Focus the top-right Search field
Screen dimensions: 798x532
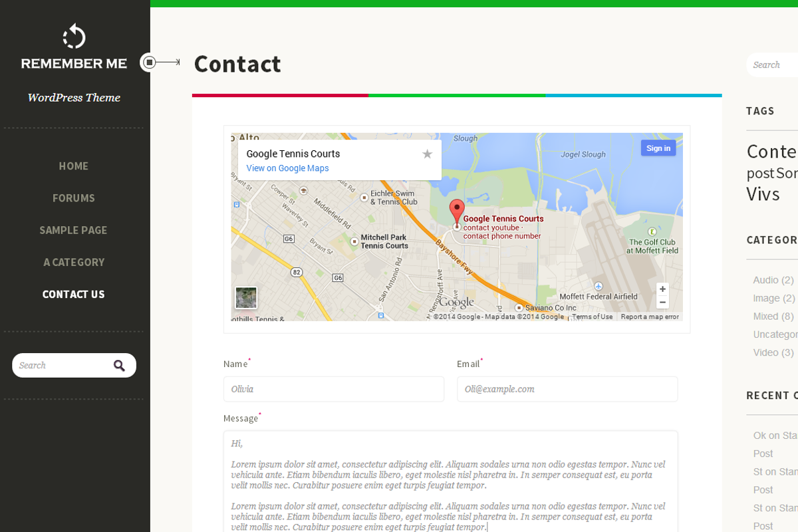(x=773, y=65)
